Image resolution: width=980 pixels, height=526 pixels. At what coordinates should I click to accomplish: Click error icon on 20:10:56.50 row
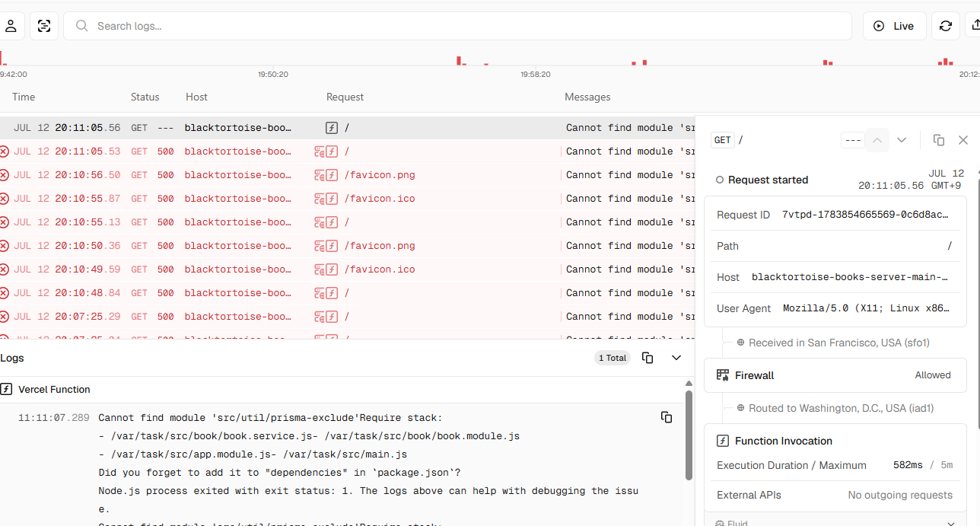[x=4, y=175]
